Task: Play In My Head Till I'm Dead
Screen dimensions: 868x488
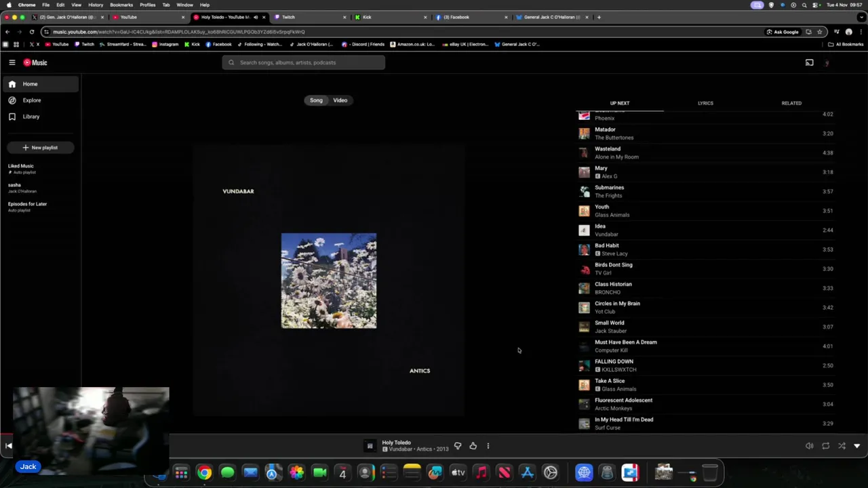Action: [x=705, y=423]
